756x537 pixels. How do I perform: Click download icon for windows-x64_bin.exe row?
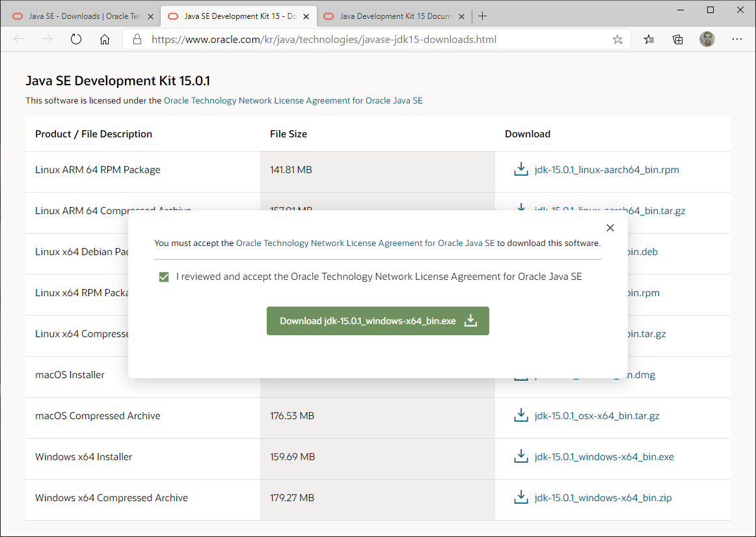pos(520,456)
